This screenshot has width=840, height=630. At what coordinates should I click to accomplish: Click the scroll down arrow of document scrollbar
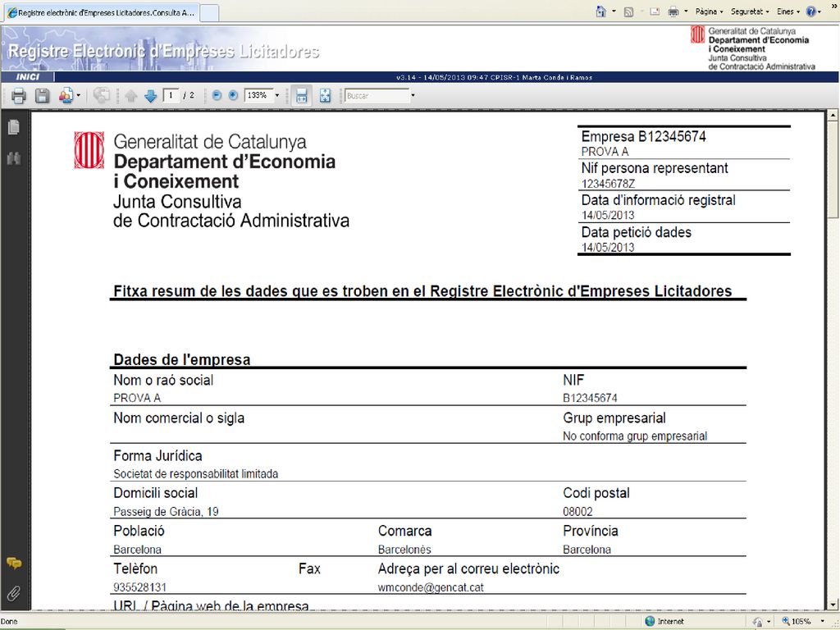coord(833,605)
